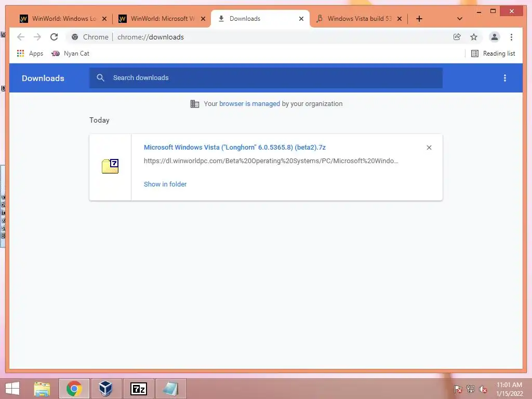Open the notepad taskbar icon
Screen dimensions: 532x399
pyautogui.click(x=170, y=389)
